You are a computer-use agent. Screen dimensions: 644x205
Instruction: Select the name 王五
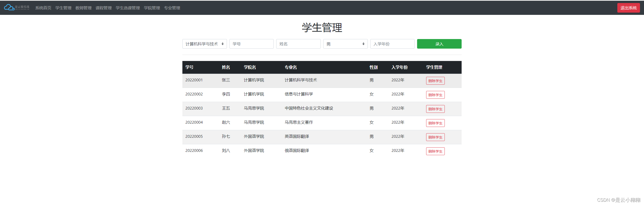pos(226,108)
